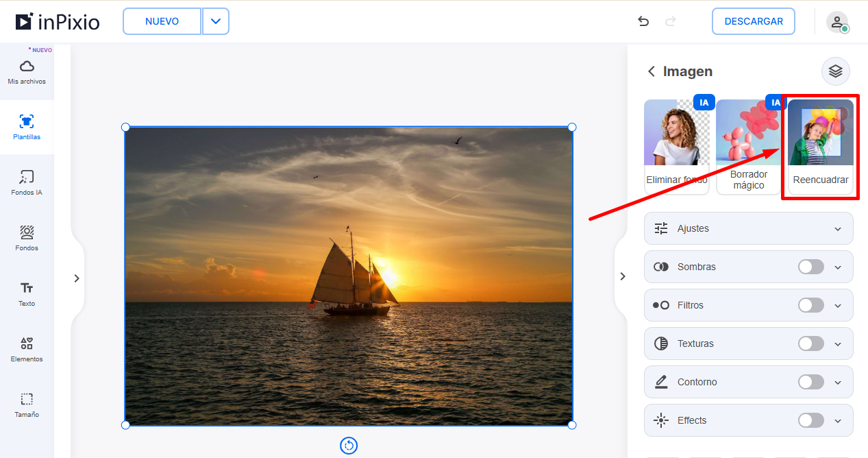Open the Elementos shapes icon
The image size is (868, 458).
coord(27,343)
